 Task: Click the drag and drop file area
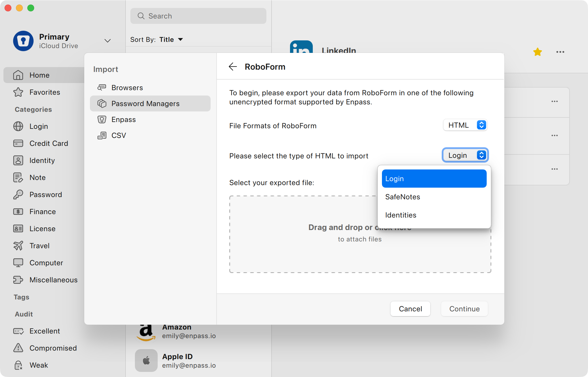pos(360,234)
